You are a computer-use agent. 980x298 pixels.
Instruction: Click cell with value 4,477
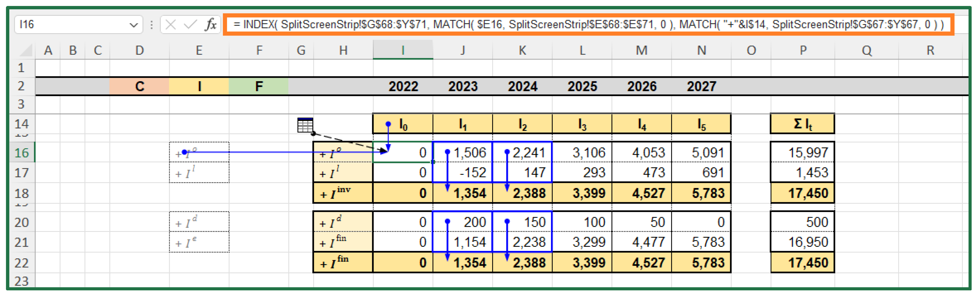(642, 242)
